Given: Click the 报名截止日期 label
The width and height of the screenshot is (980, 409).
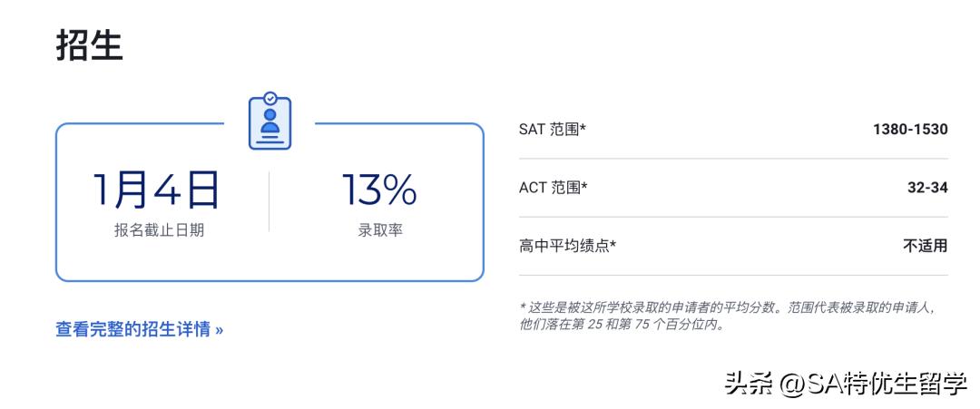Looking at the screenshot, I should [x=159, y=230].
